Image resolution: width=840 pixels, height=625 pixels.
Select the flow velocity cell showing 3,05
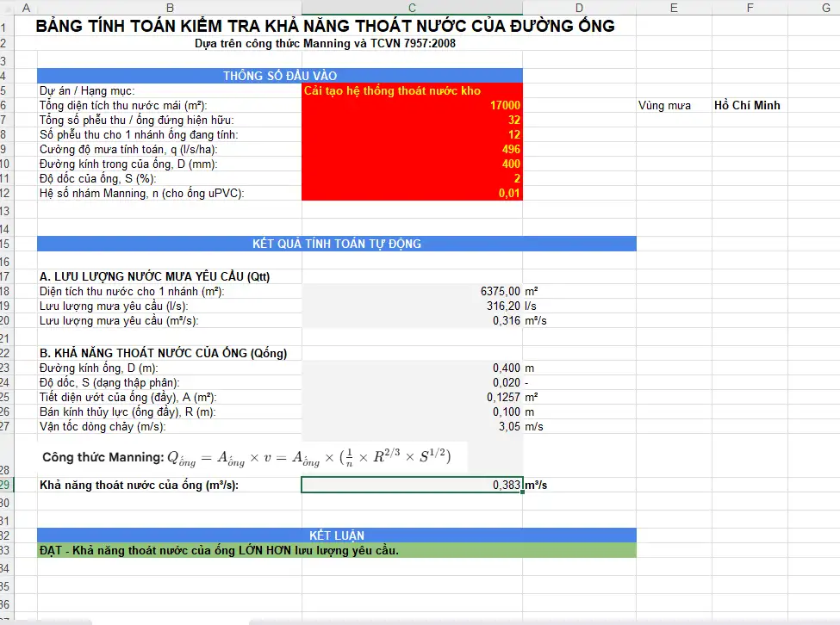point(412,426)
